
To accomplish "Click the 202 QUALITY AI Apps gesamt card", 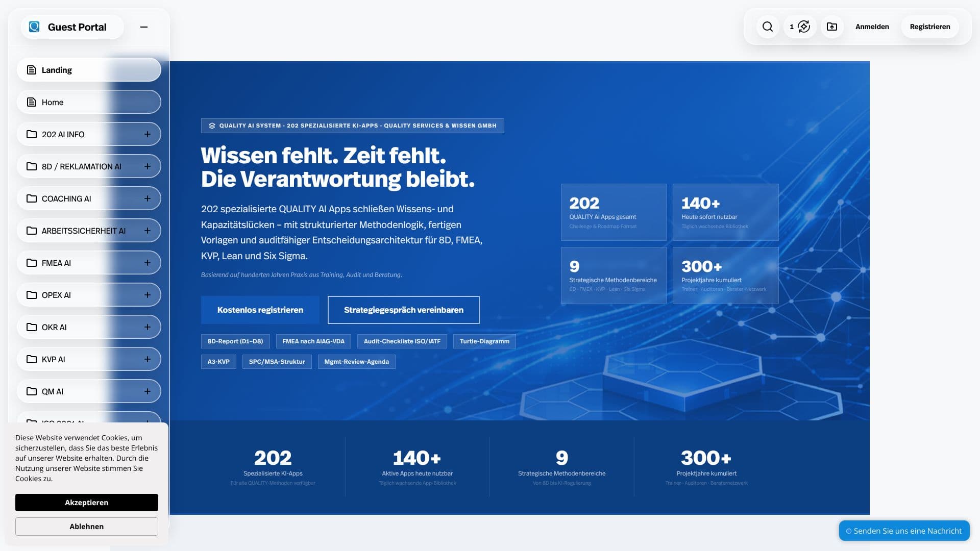I will (x=614, y=212).
